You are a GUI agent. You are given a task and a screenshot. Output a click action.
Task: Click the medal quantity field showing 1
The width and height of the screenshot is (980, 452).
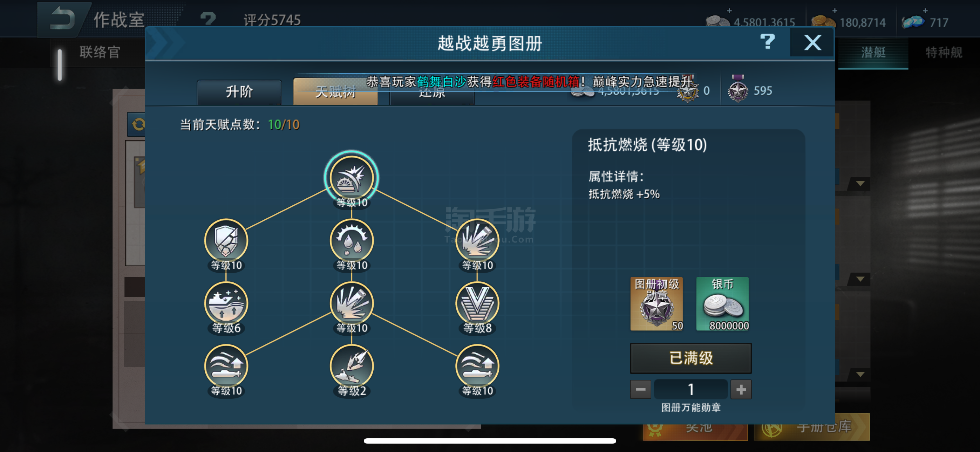(690, 389)
